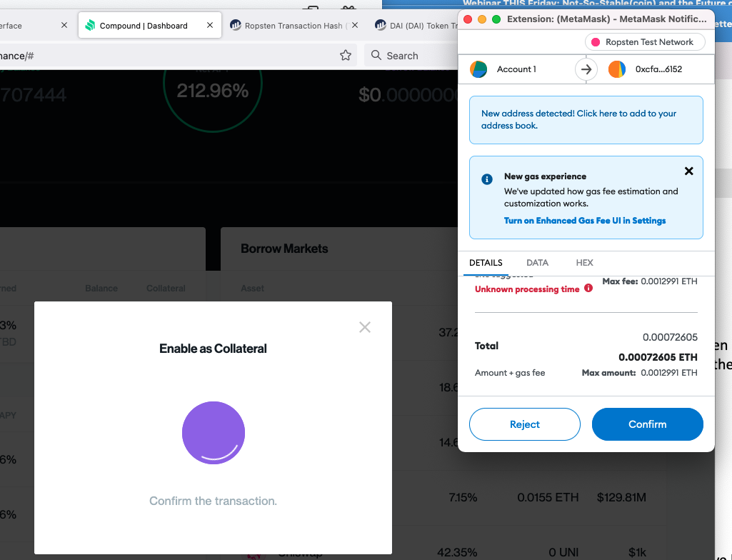
Task: Click Unknown processing time text
Action: click(526, 289)
